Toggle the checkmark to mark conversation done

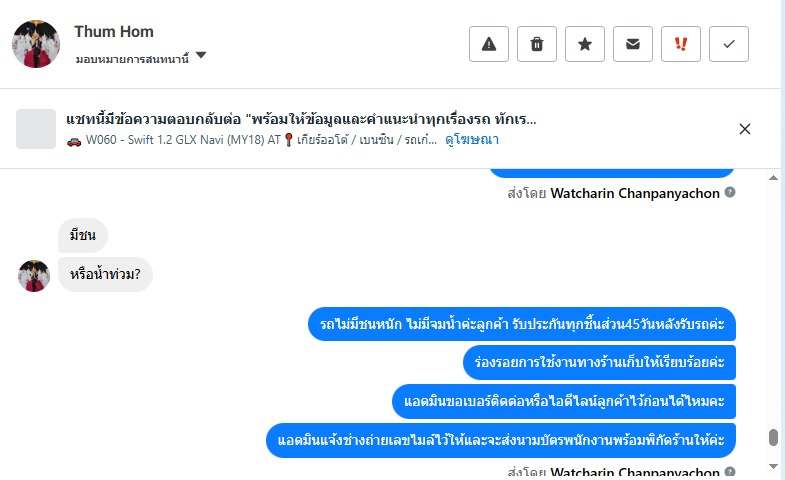click(729, 44)
